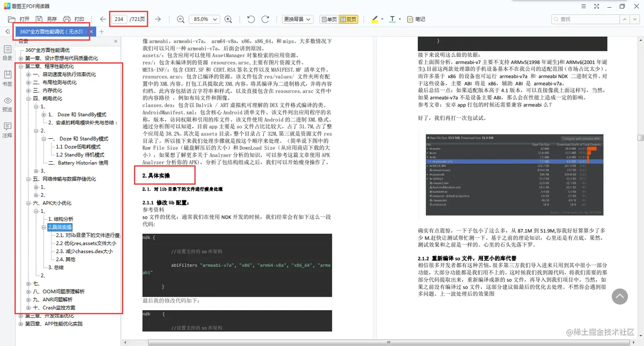Click the scroll-down arrow of vertical scrollbar
This screenshot has width=644, height=346.
640,336
